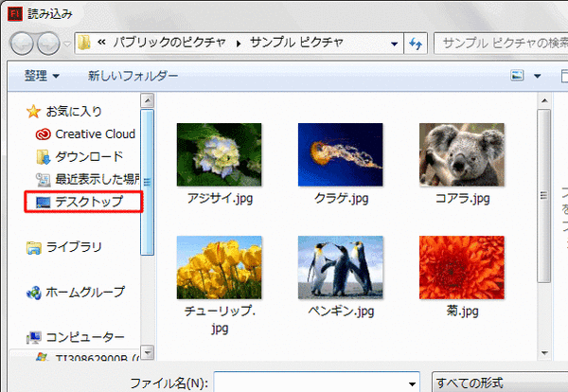Click the クラゲ.jpg file name label

[341, 198]
